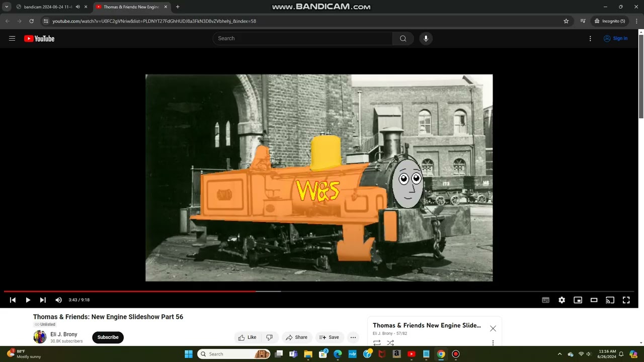Viewport: 644px width, 362px height.
Task: Launch Microsoft Teams from the taskbar
Action: click(293, 354)
